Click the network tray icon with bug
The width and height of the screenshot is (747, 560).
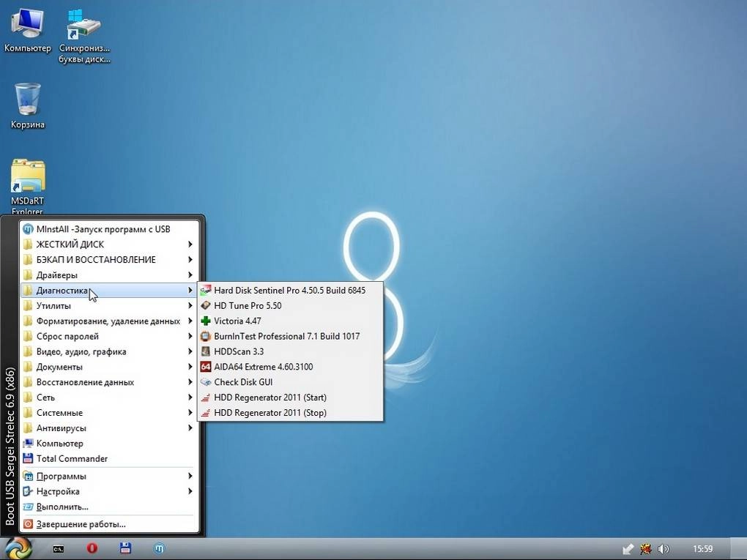(645, 549)
